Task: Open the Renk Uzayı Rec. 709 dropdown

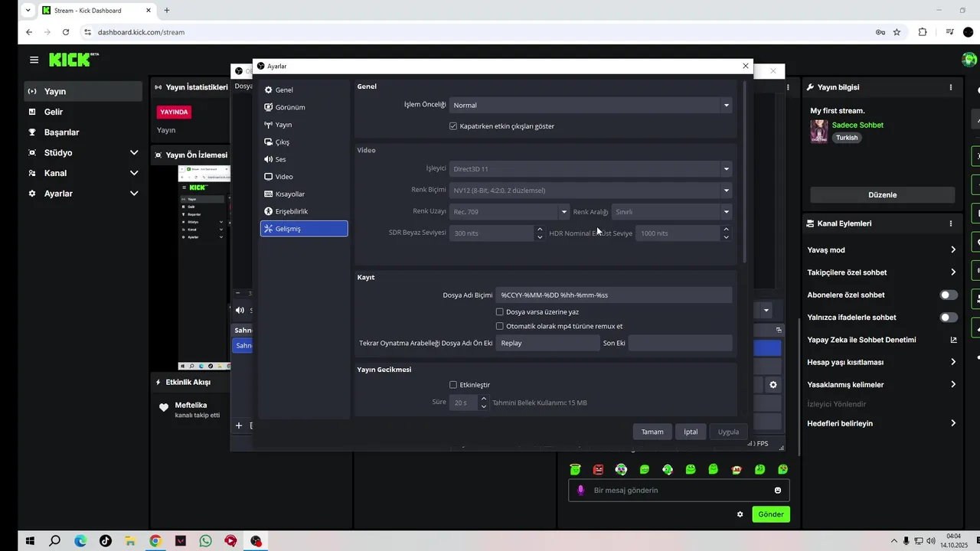Action: (x=509, y=211)
